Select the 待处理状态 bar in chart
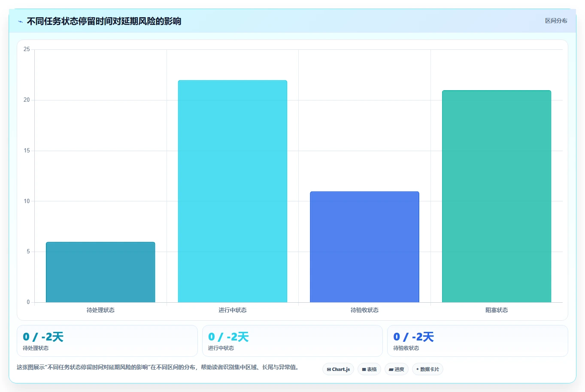Viewport: 585px width, 392px height. point(100,272)
